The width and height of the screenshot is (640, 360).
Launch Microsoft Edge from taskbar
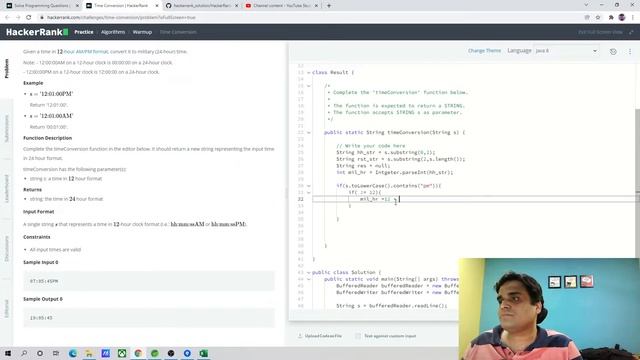[73, 353]
